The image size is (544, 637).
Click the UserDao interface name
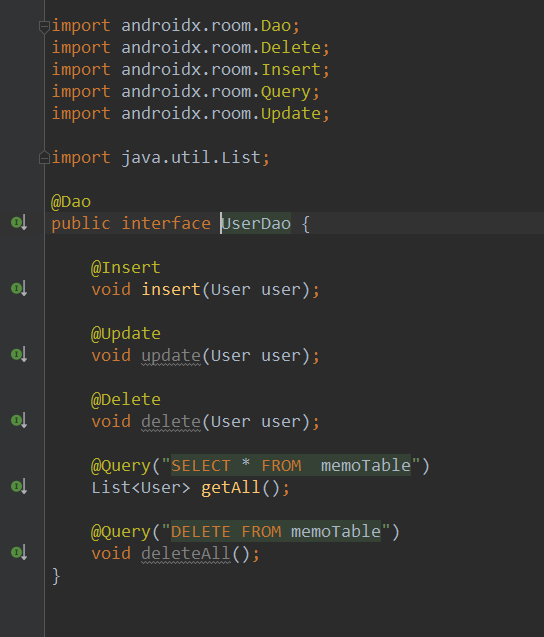coord(256,223)
